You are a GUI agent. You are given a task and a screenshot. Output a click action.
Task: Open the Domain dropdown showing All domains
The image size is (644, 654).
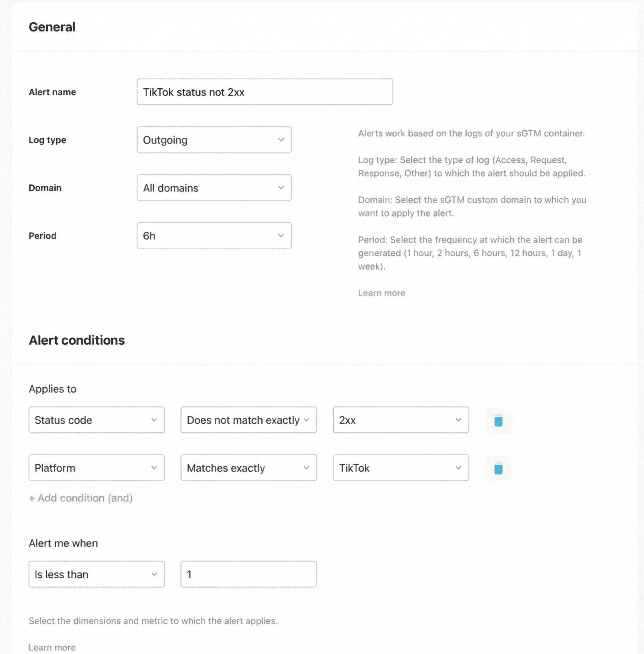tap(214, 188)
